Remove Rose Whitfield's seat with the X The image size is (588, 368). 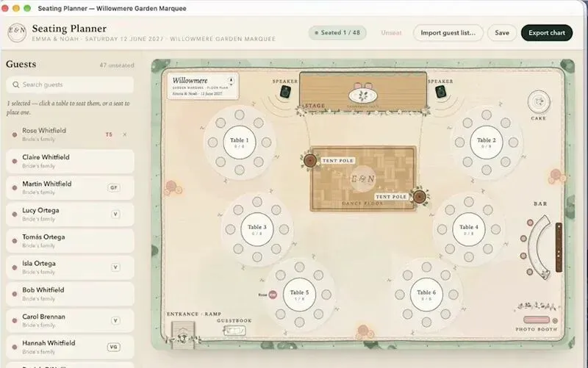125,134
